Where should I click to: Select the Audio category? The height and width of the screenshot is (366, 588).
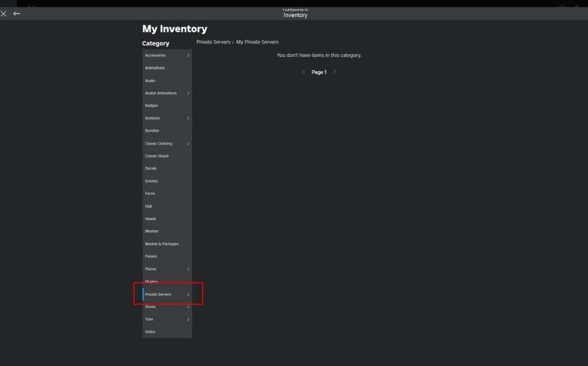[150, 80]
